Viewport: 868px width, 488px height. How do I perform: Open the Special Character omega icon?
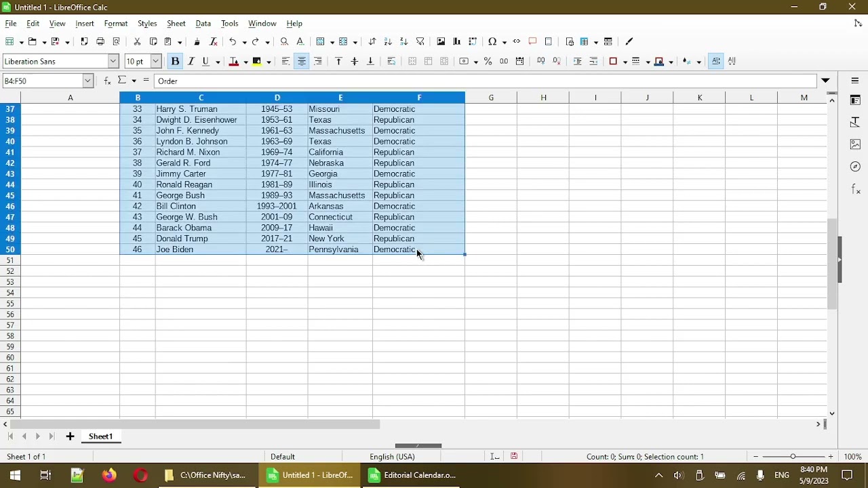click(x=493, y=41)
